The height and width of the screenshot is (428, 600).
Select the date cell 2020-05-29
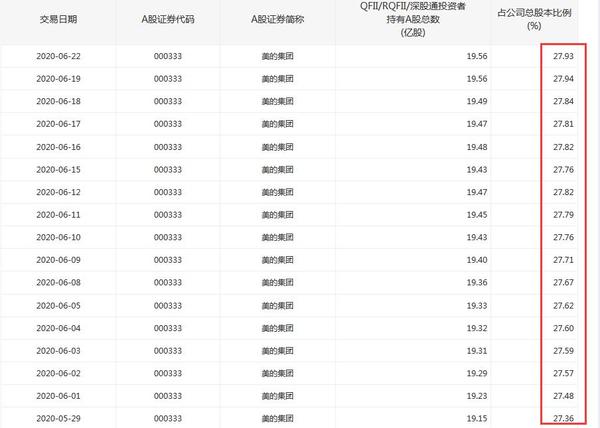tap(58, 418)
